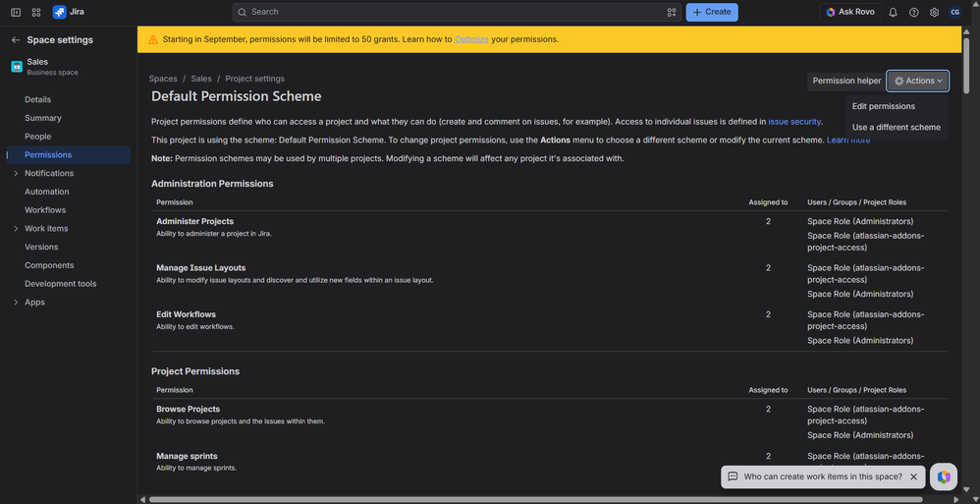Select Use a different scheme

(x=896, y=127)
